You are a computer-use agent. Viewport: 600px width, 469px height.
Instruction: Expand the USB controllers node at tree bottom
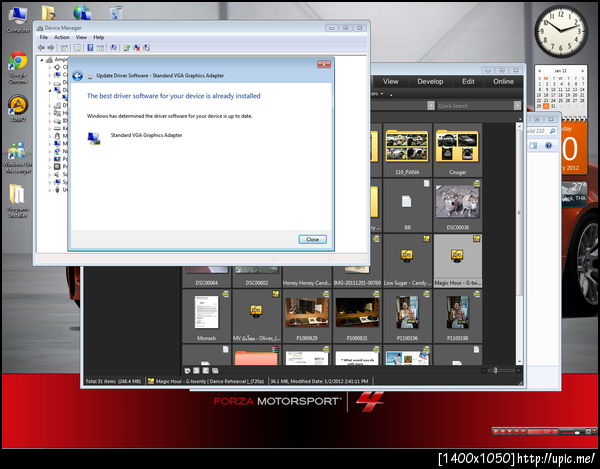click(x=49, y=190)
